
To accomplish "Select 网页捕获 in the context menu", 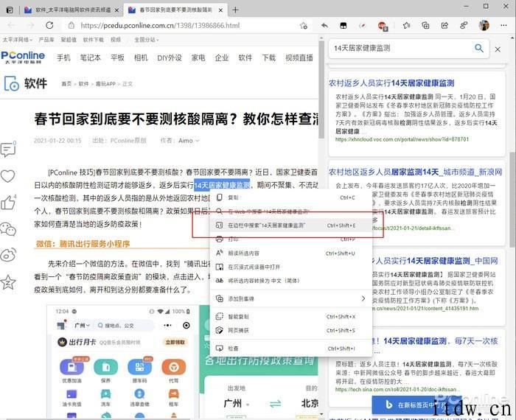I will click(x=291, y=330).
